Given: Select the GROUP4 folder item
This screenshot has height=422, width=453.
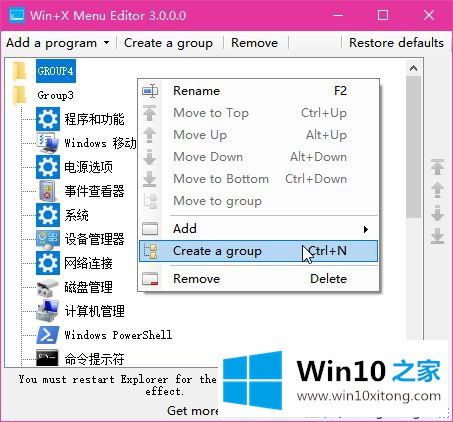Looking at the screenshot, I should [56, 71].
